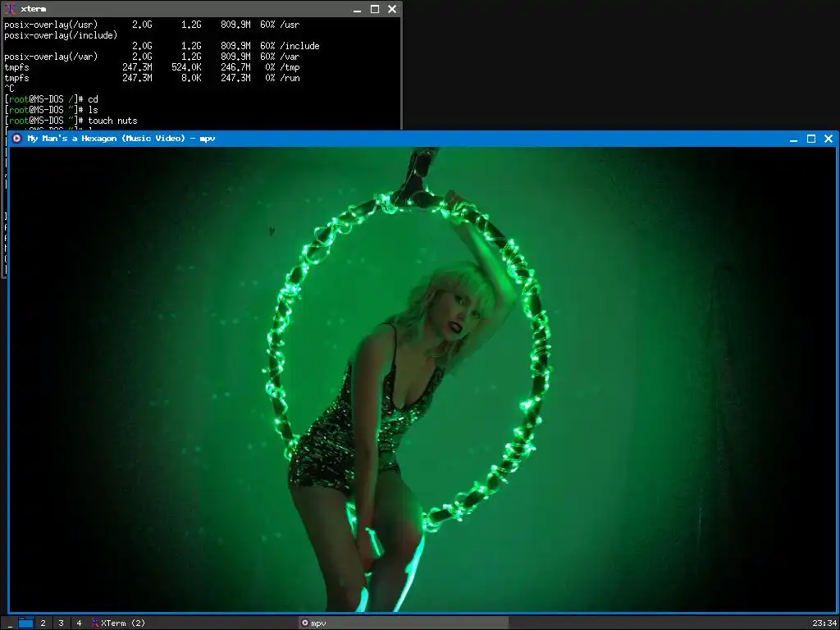The image size is (840, 630).
Task: Close the xterm window
Action: (391, 9)
